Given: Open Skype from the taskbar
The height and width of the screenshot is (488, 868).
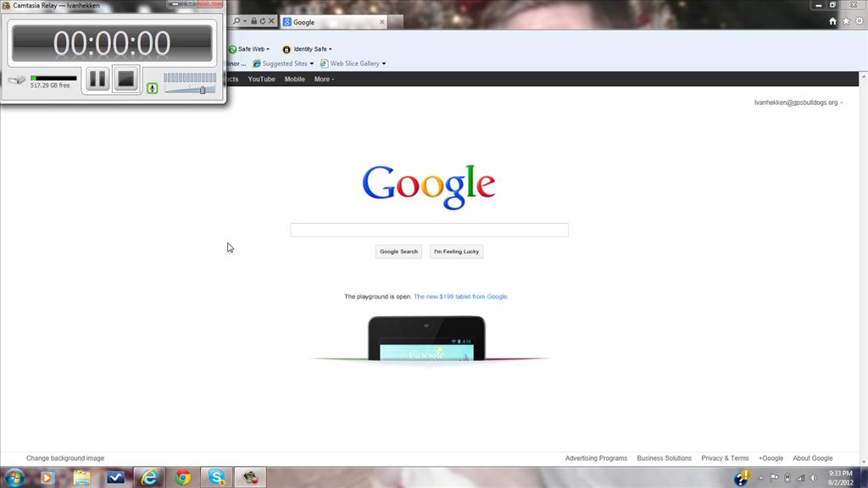Looking at the screenshot, I should tap(216, 477).
